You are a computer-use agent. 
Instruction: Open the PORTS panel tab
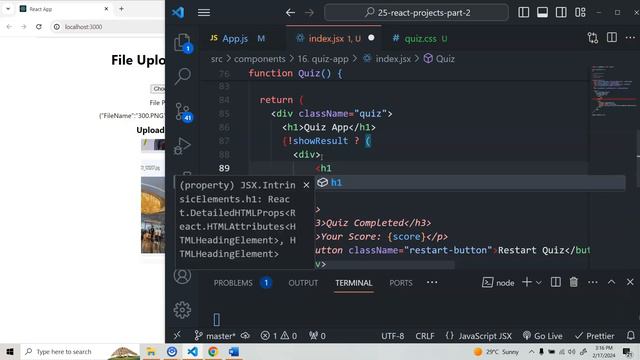coord(400,283)
